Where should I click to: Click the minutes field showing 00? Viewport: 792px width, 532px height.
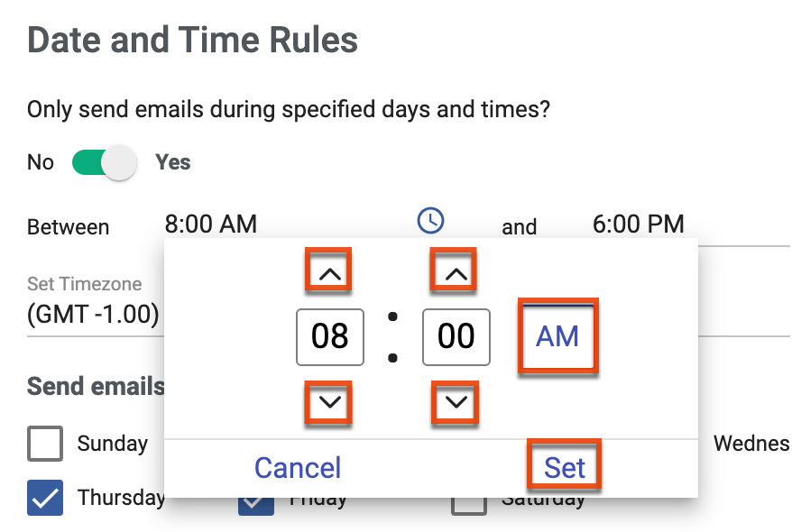point(456,337)
